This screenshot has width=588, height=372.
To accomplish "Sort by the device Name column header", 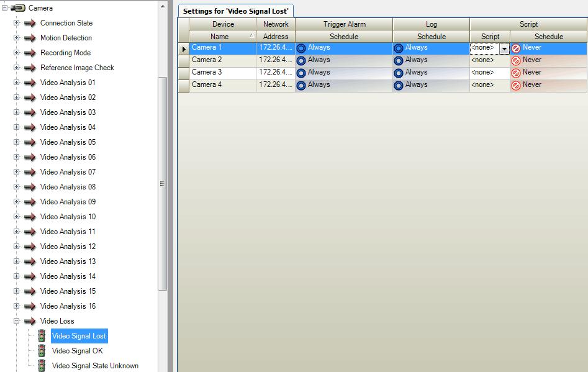I will (223, 37).
